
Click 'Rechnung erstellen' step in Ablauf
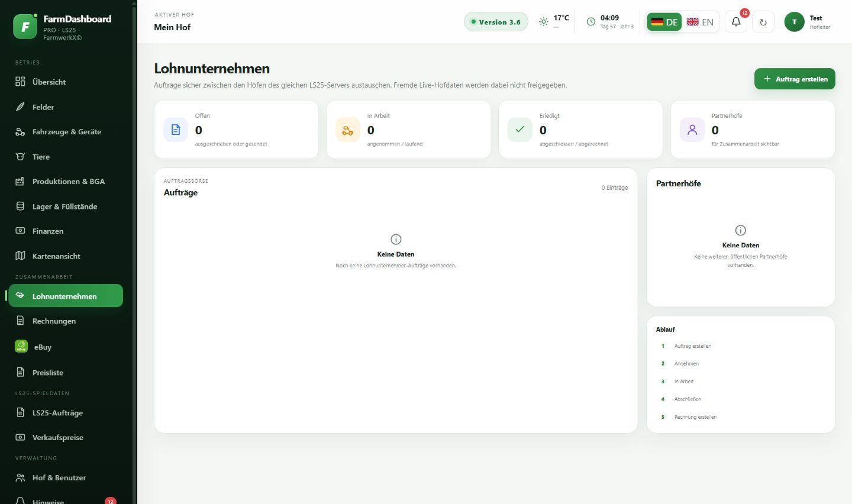click(695, 417)
